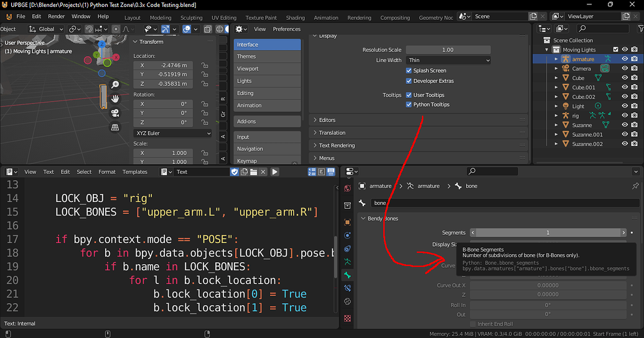Open the Global transform orientation dropdown

click(x=46, y=29)
